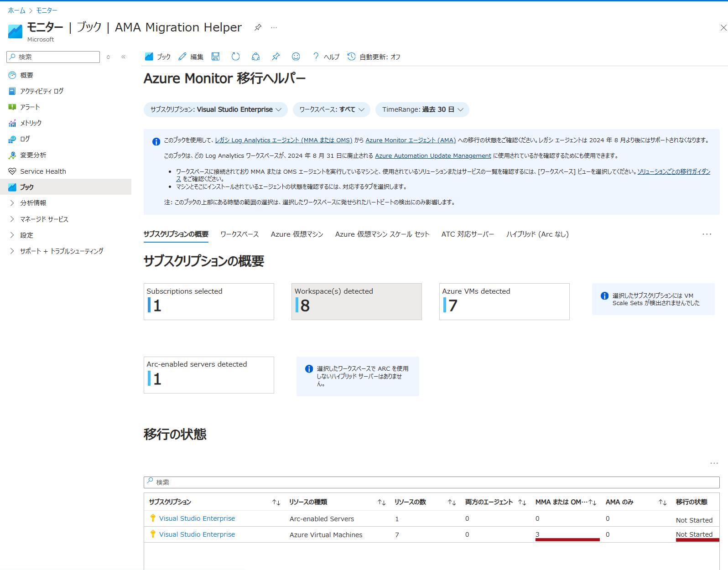
Task: Click the Azure Virtual Machines cell
Action: click(326, 535)
